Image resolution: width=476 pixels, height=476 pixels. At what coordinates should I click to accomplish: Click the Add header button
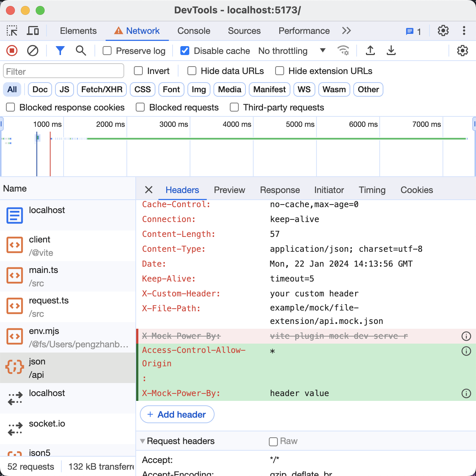click(x=177, y=414)
